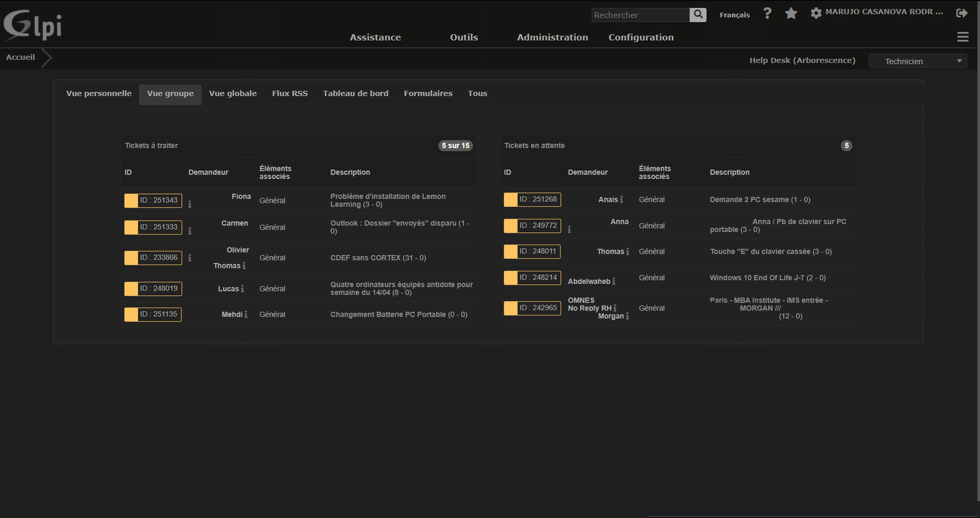Click Tickets à traiter heading link

coord(151,146)
